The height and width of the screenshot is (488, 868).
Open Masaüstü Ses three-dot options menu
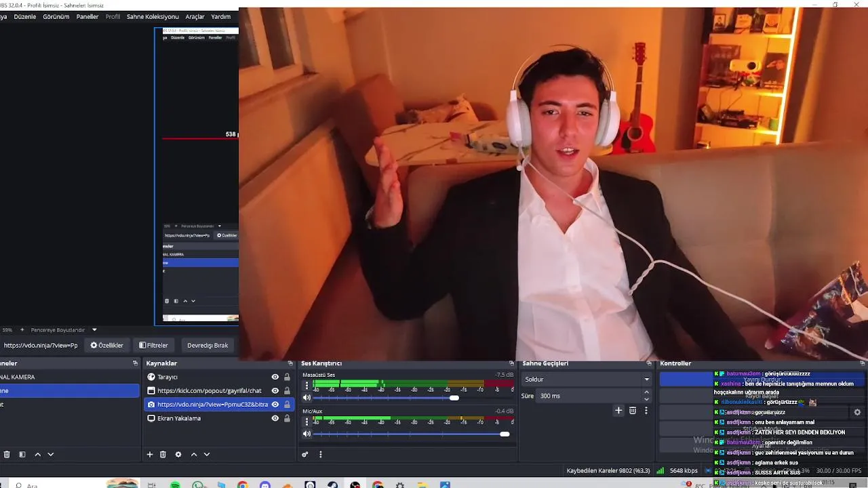(307, 385)
